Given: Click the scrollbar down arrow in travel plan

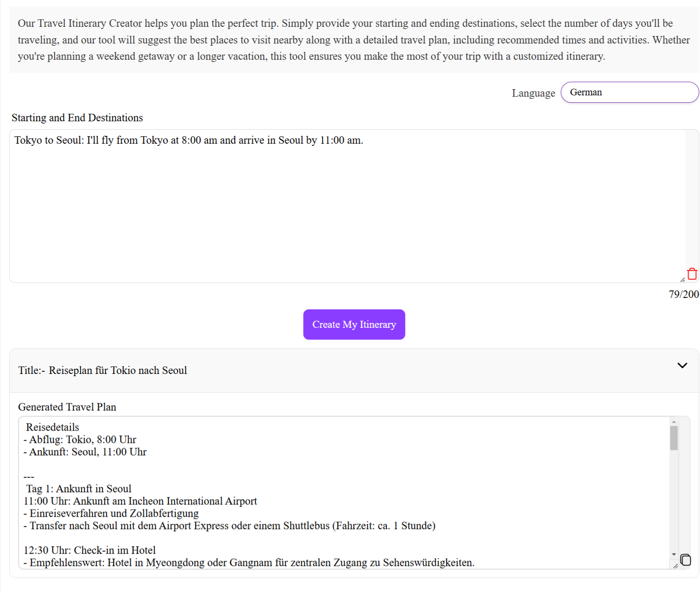Looking at the screenshot, I should click(x=674, y=555).
